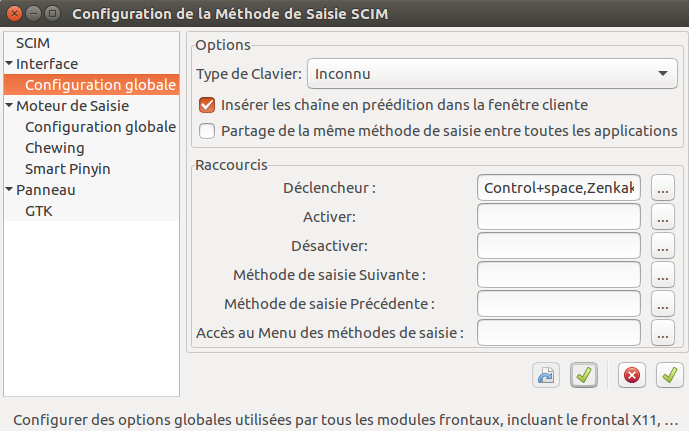Click the 'Raccourcis' group heading
The height and width of the screenshot is (431, 689).
[231, 165]
